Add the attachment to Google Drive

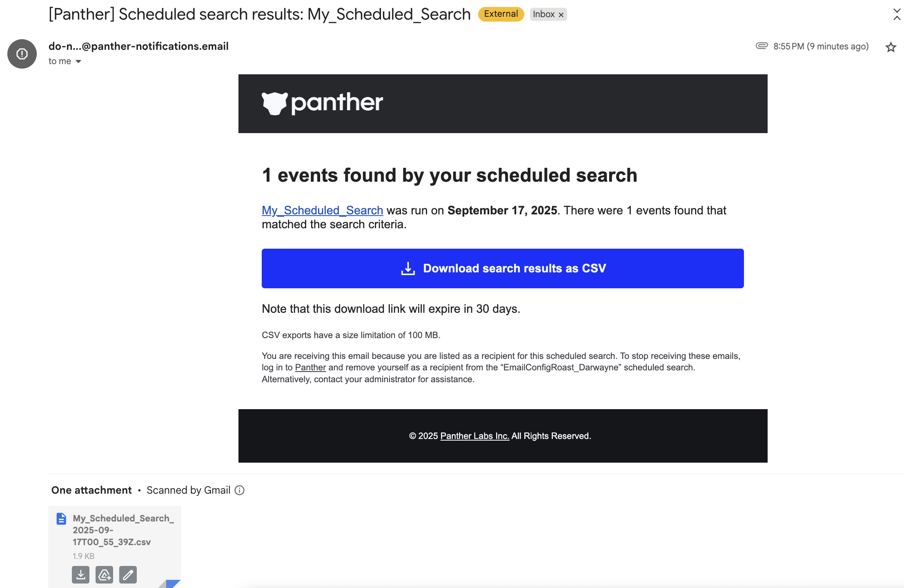click(x=104, y=575)
